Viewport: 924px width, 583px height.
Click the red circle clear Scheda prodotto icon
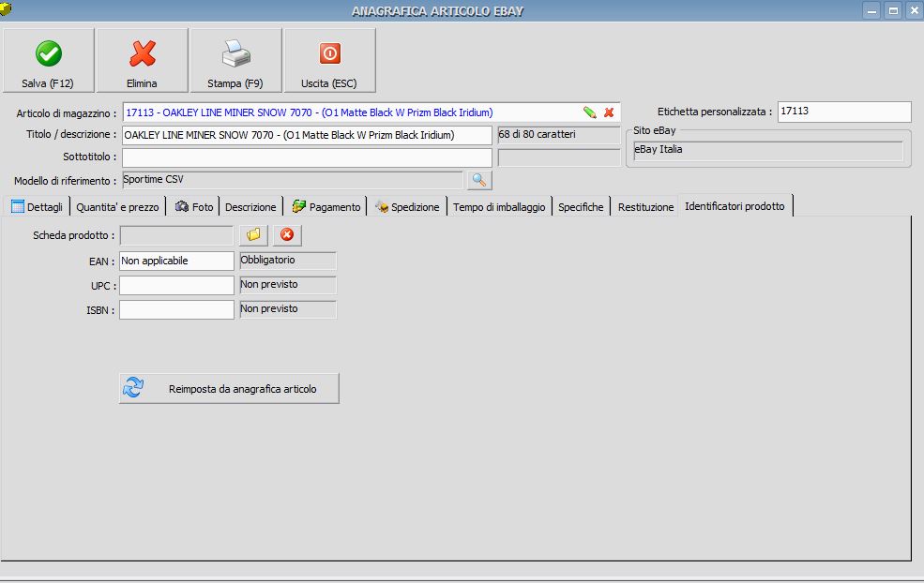tap(287, 235)
